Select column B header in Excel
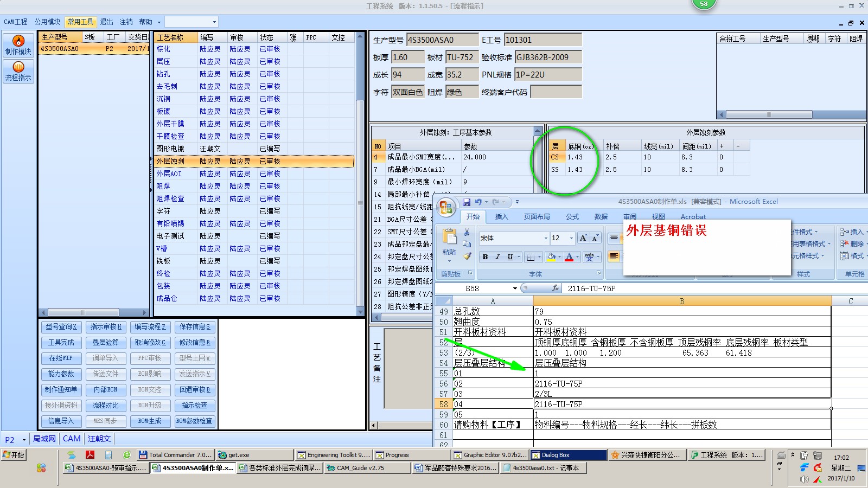Screen dimensions: 868x488 pos(682,301)
